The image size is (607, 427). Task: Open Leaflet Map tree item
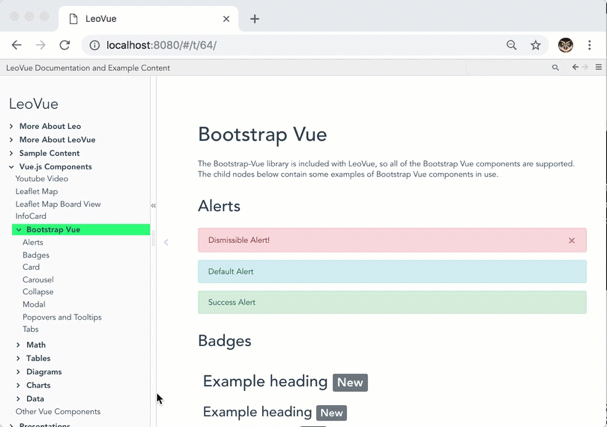click(x=37, y=191)
